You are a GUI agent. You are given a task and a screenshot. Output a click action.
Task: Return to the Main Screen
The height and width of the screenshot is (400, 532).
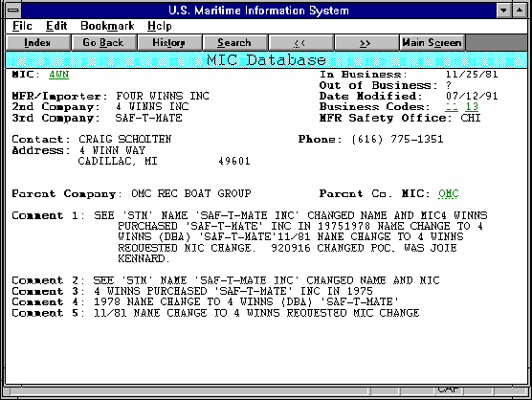pyautogui.click(x=432, y=43)
